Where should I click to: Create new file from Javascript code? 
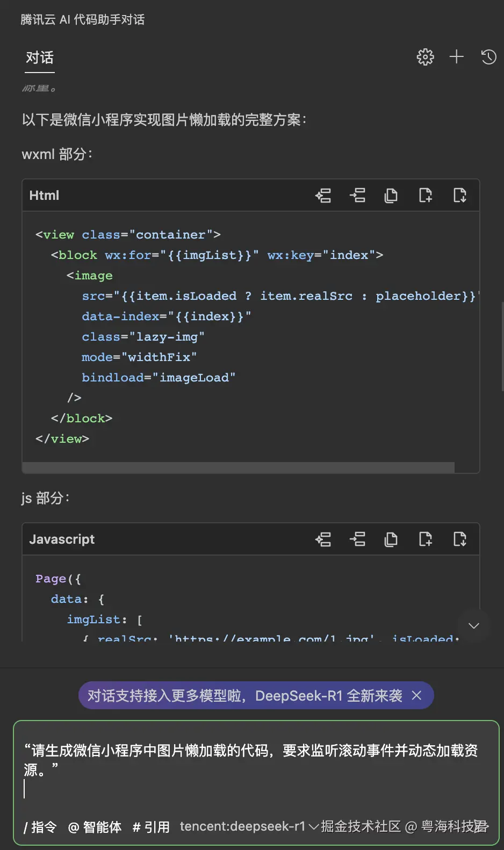(x=425, y=539)
